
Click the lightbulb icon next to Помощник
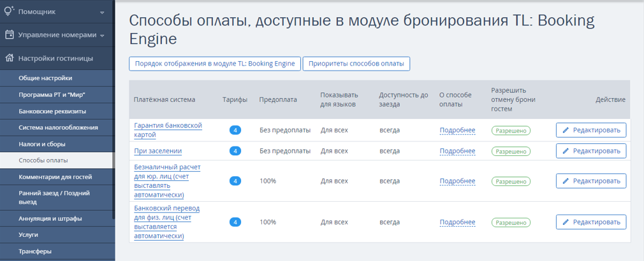point(10,11)
